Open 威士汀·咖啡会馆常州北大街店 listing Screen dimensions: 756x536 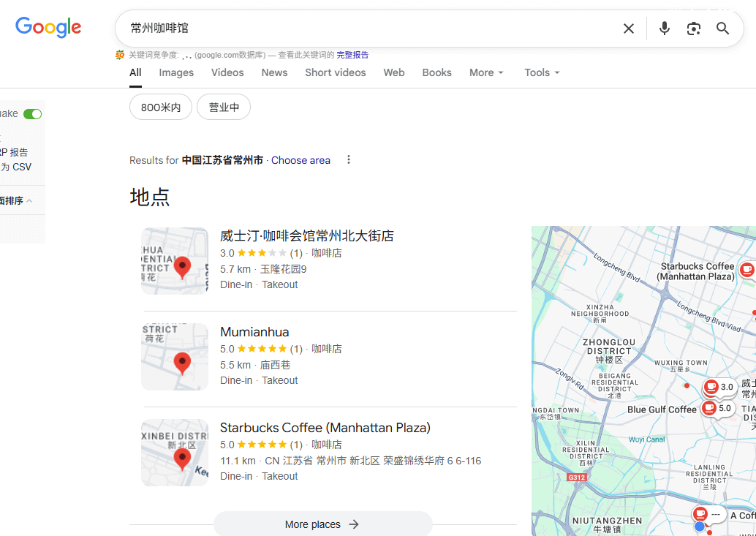coord(306,235)
